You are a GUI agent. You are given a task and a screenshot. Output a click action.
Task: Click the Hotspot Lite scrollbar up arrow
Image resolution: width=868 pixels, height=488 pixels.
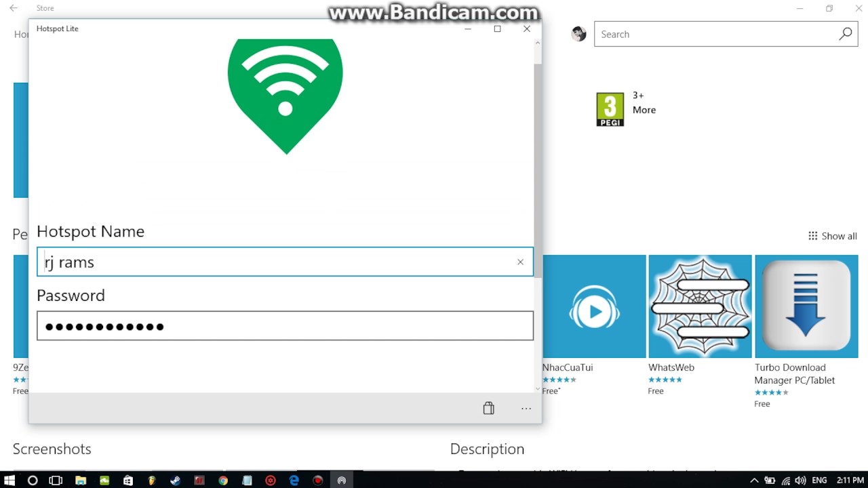coord(538,43)
